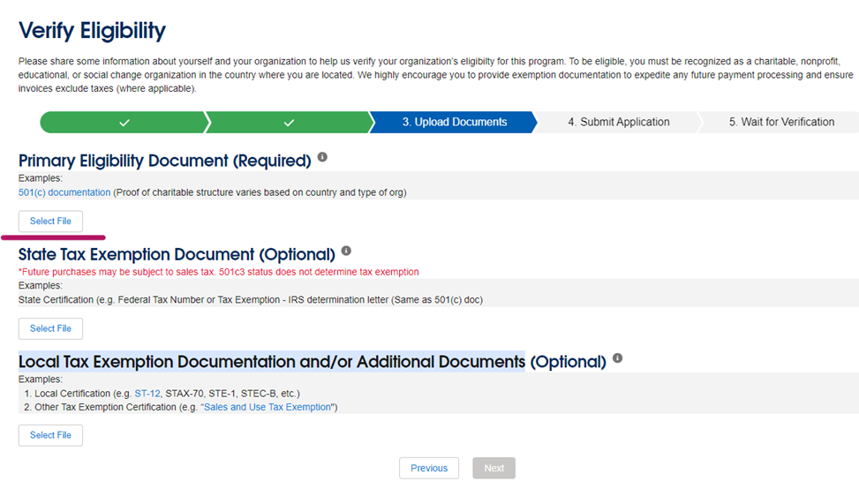Open the ST-12 certification link

click(147, 393)
